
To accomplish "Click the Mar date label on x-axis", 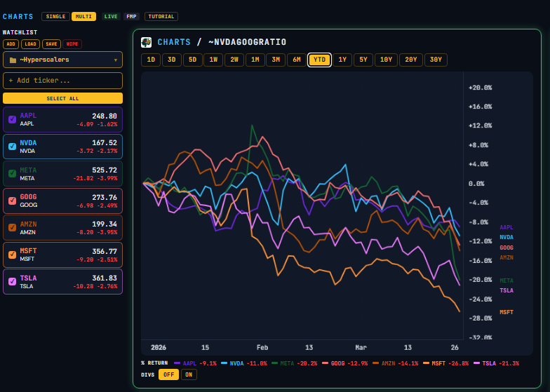I will click(361, 348).
